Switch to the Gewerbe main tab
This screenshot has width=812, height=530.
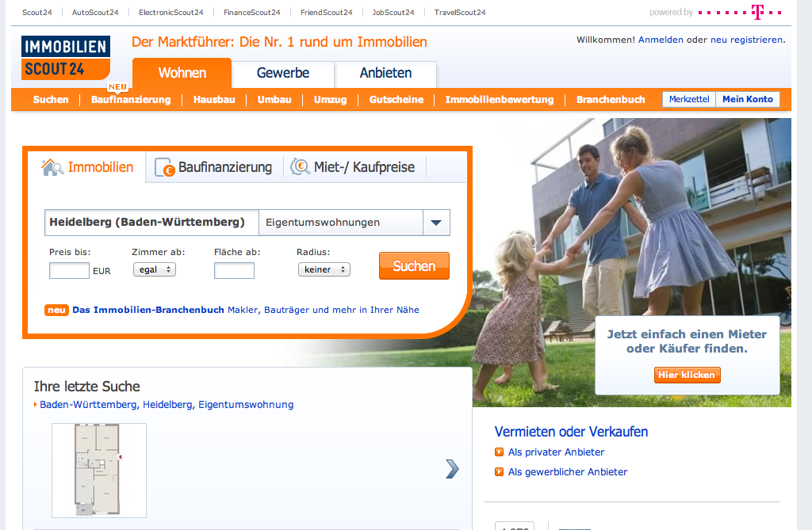coord(283,73)
